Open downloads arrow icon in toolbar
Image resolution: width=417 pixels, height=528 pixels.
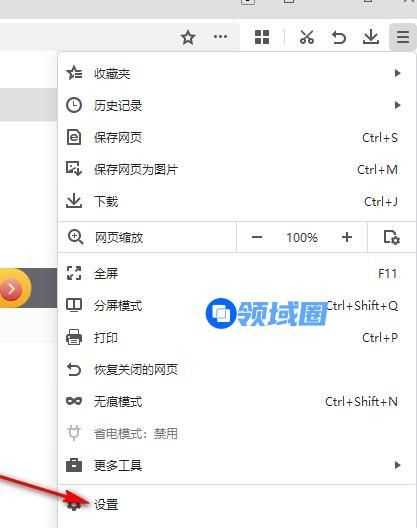pos(371,37)
